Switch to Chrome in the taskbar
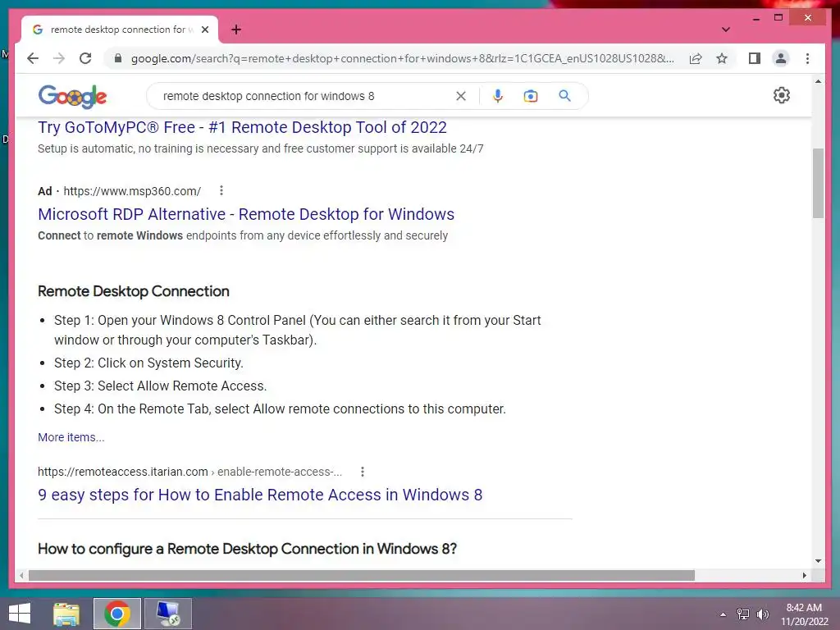 117,614
